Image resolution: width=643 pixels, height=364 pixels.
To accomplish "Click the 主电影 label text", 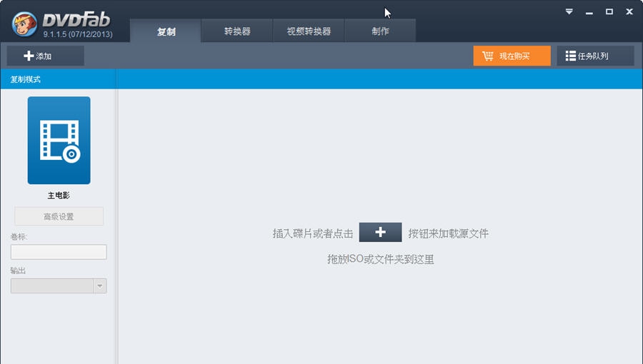I will point(59,196).
